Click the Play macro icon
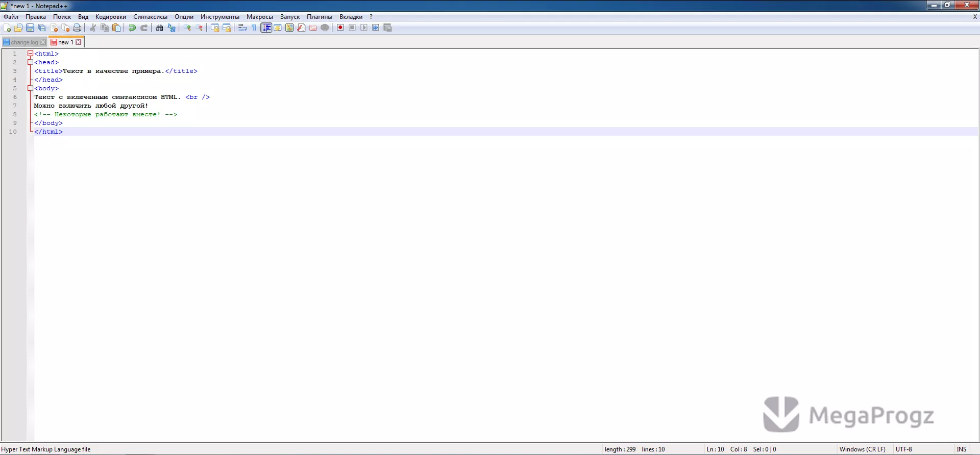980x455 pixels. (x=364, y=28)
